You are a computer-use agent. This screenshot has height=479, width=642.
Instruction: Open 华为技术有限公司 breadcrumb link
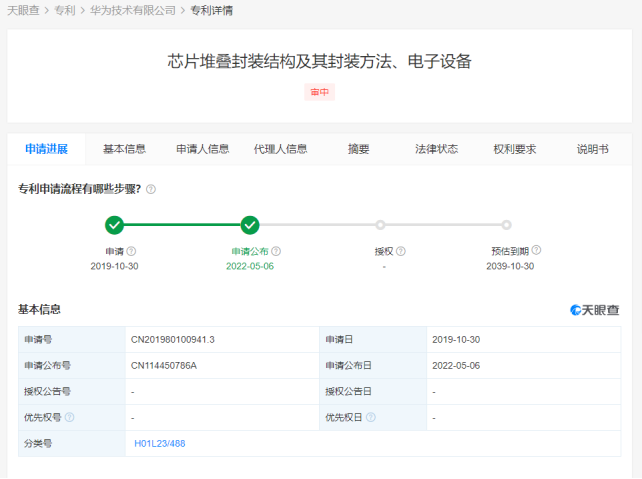(x=133, y=10)
